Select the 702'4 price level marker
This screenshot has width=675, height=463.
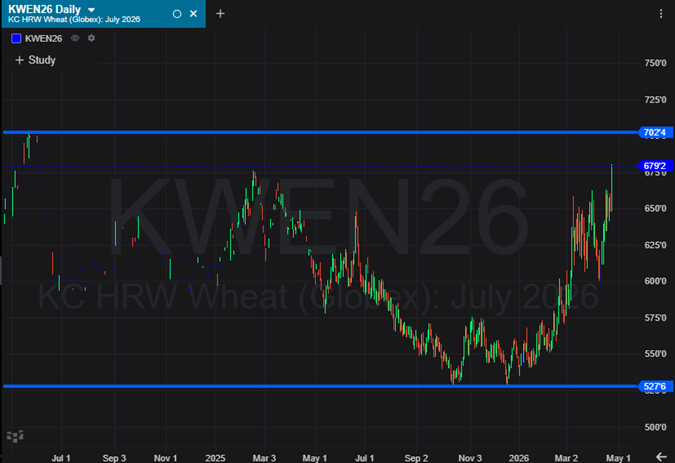(655, 132)
